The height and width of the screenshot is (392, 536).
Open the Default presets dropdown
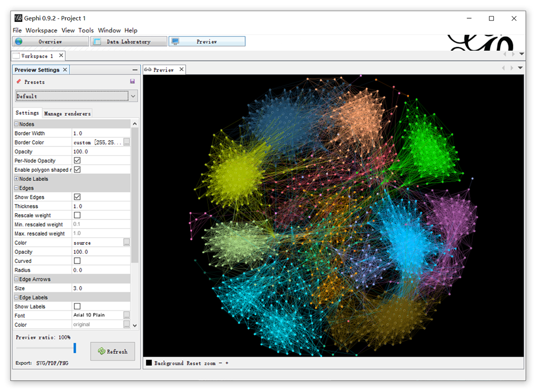133,96
